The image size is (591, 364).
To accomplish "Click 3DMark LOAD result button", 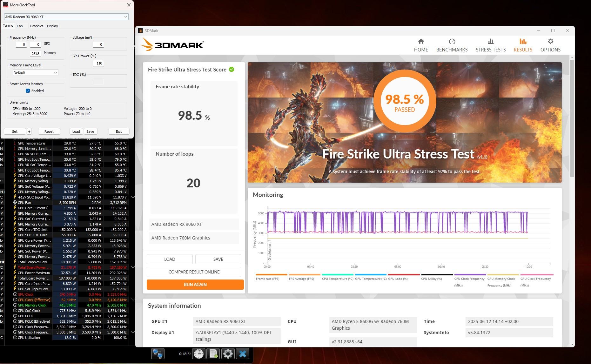I will pos(170,259).
